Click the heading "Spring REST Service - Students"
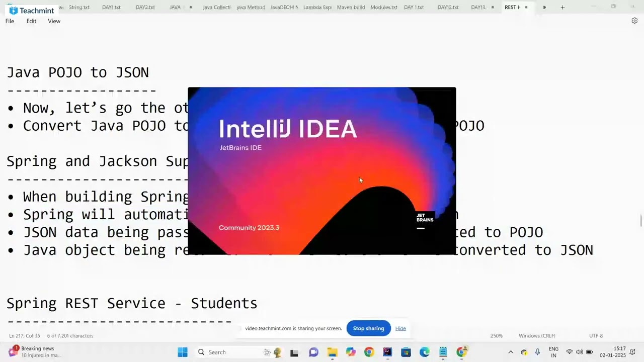The image size is (644, 362). [x=132, y=303]
